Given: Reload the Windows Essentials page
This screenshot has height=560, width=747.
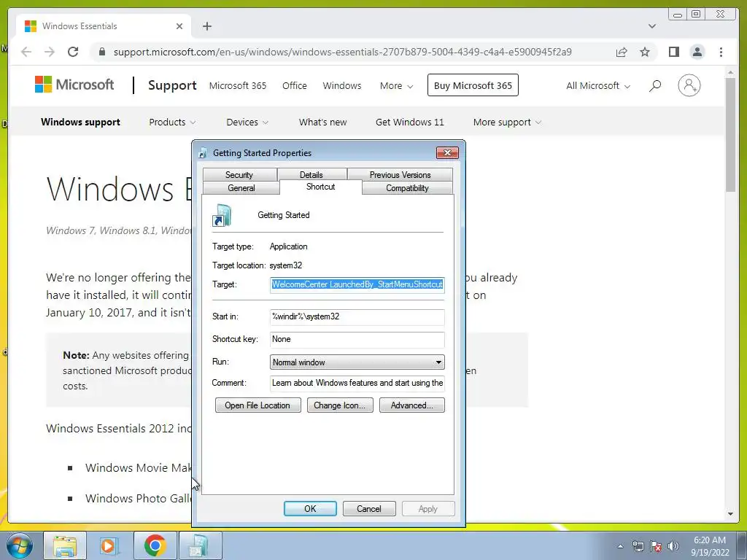Looking at the screenshot, I should point(73,52).
